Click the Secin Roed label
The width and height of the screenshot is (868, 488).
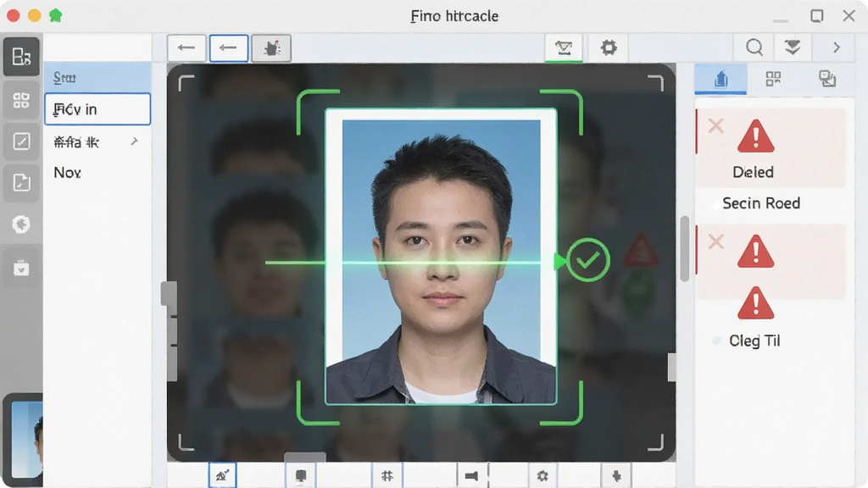(x=761, y=203)
